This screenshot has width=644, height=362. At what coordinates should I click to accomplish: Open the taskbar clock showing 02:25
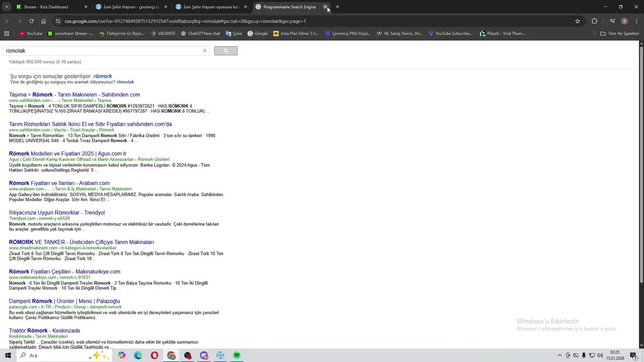point(615,355)
